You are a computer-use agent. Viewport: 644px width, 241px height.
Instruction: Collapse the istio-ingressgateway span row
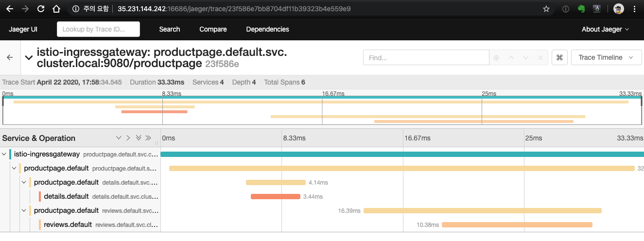[x=4, y=154]
